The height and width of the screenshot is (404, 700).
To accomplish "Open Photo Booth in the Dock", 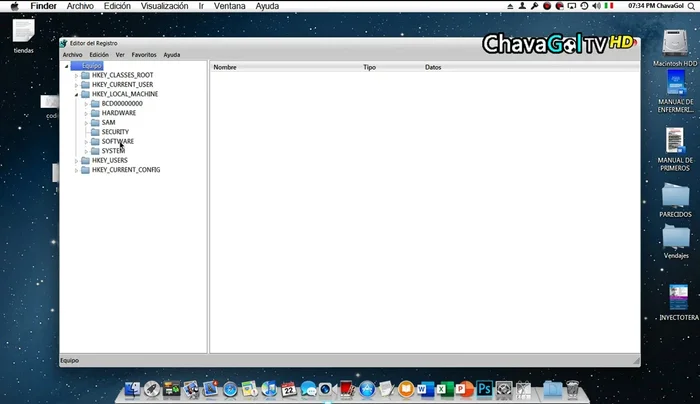I will click(x=347, y=389).
